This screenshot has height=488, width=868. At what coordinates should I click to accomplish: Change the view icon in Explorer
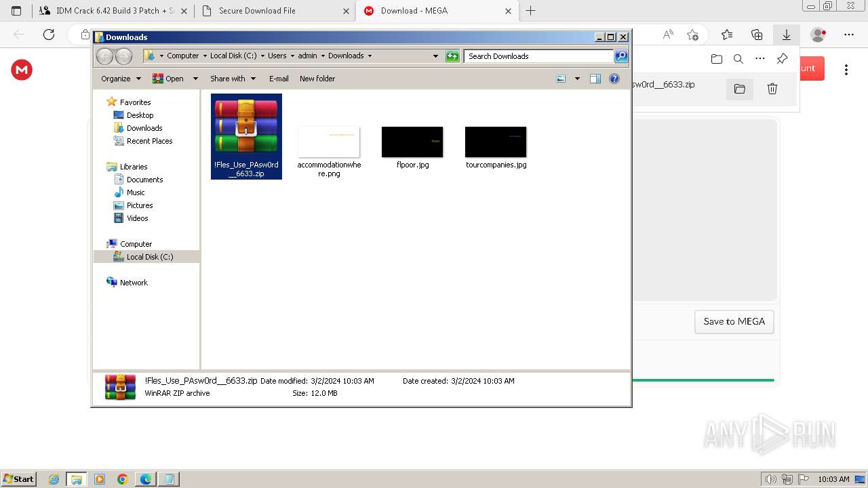coord(561,79)
